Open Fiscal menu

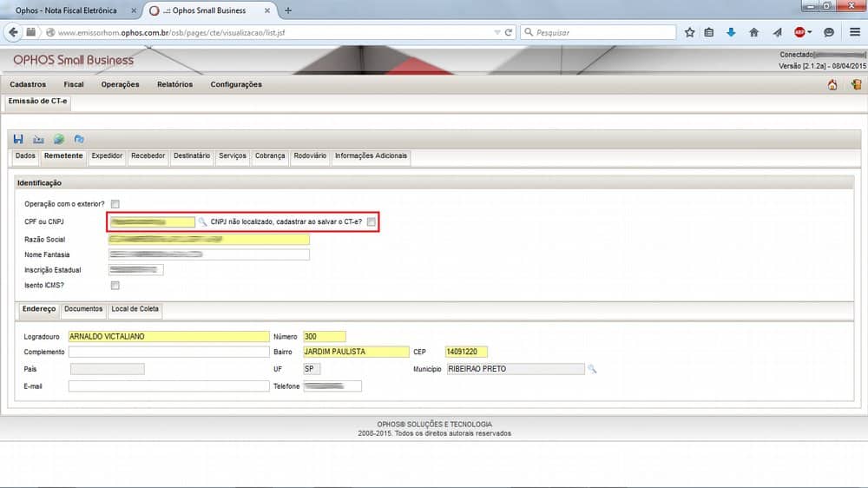[x=74, y=85]
